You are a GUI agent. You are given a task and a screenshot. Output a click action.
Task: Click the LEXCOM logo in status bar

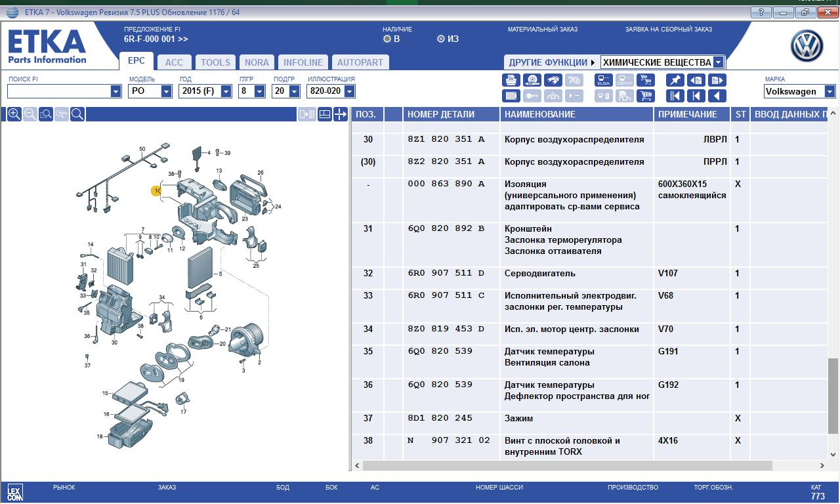click(14, 493)
